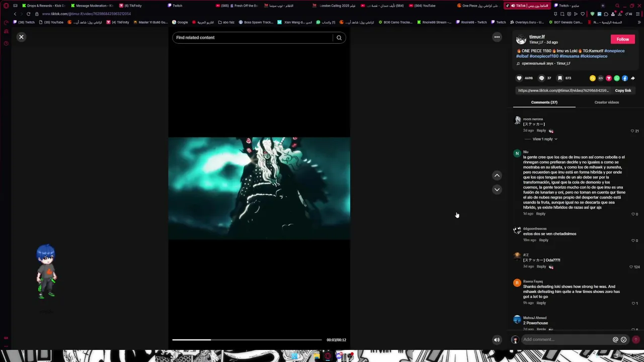Image resolution: width=644 pixels, height=362 pixels.
Task: Open a new browser tab
Action: point(603,6)
